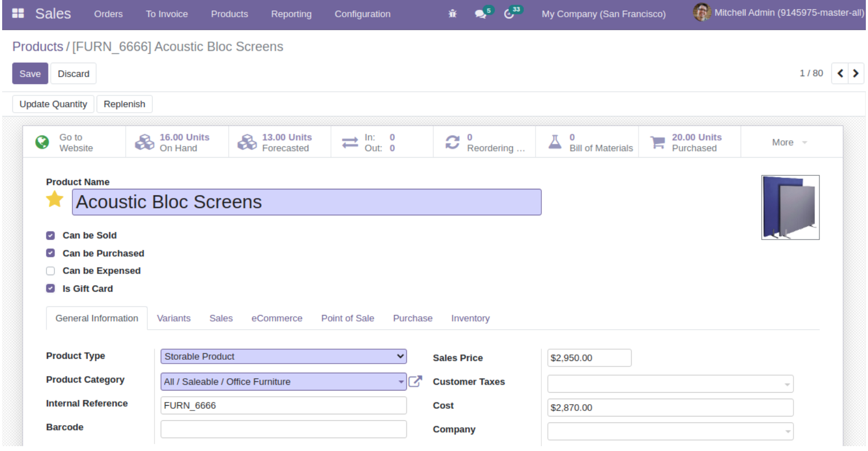This screenshot has width=868, height=451.
Task: Enable the Can be Expensed checkbox
Action: pos(51,271)
